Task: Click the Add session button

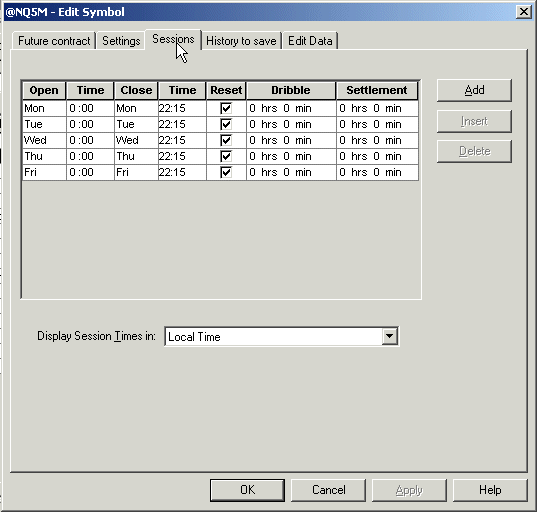Action: (x=474, y=90)
